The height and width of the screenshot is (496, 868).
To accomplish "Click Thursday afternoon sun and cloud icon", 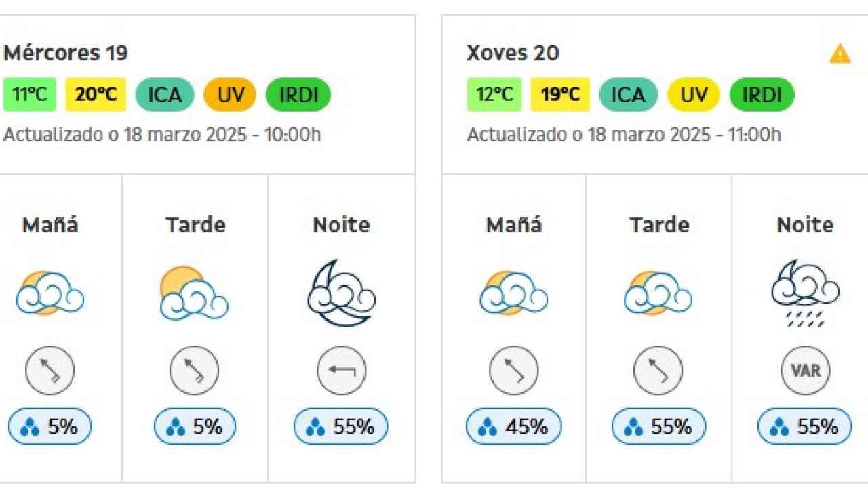I will point(658,294).
